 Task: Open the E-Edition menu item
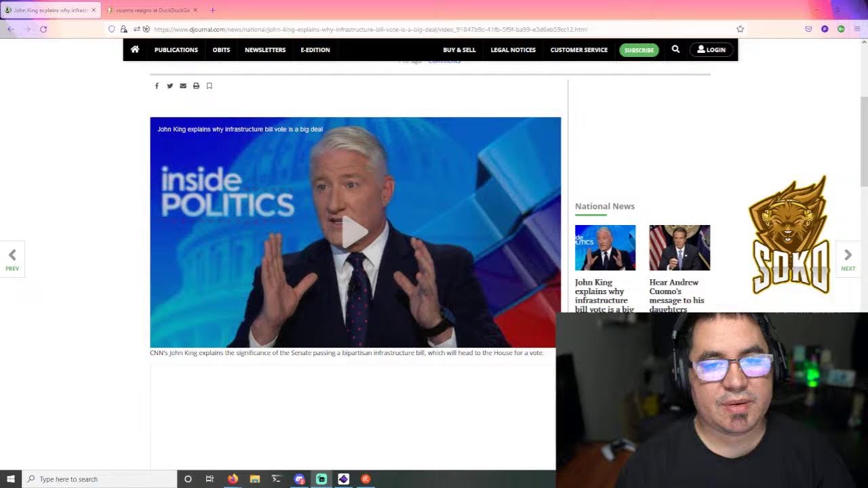point(315,49)
